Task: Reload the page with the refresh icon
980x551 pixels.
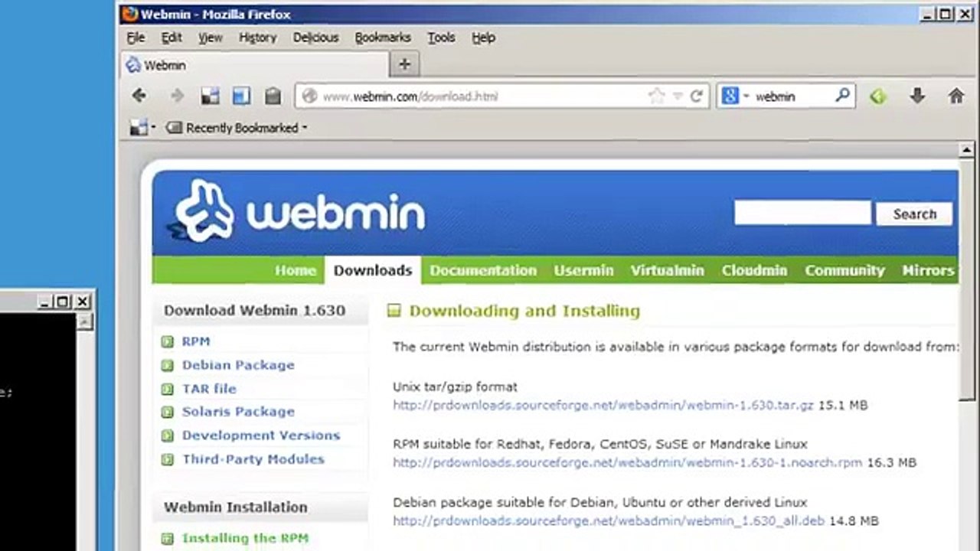Action: 696,96
